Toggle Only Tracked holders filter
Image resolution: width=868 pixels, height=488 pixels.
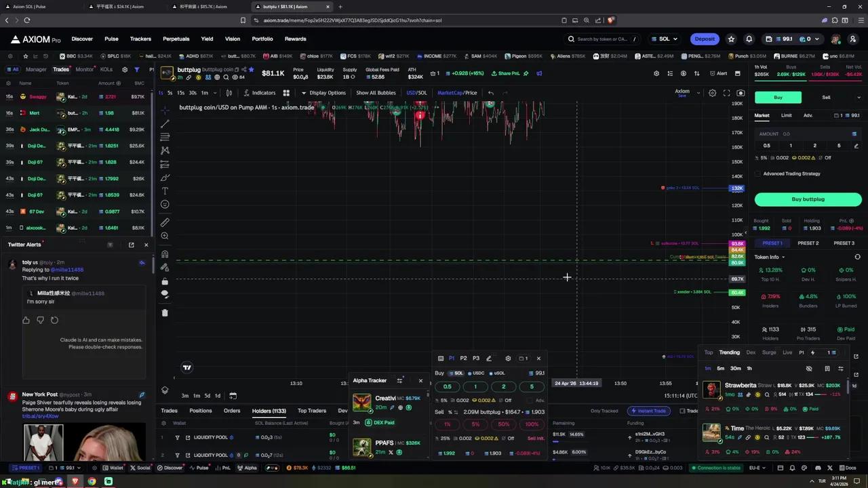pos(604,411)
